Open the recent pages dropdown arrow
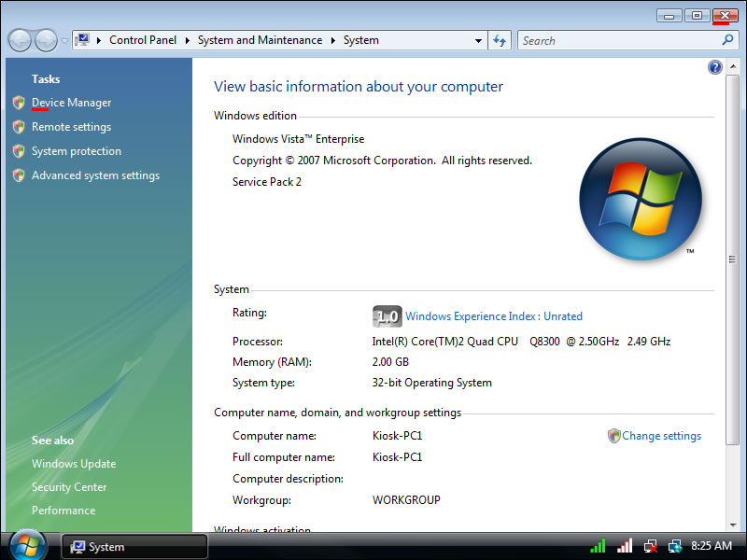Viewport: 747px width, 560px height. (x=64, y=41)
